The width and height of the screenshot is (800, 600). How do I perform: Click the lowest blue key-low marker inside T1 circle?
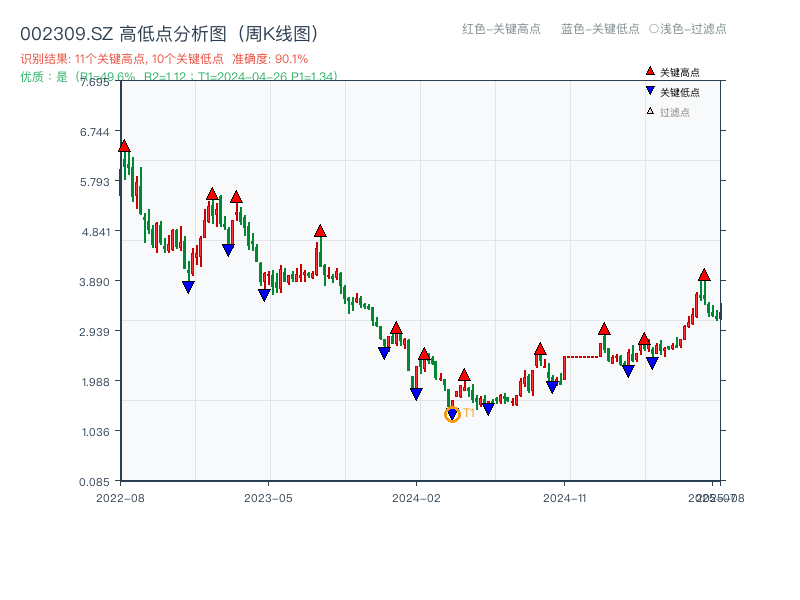[x=452, y=414]
